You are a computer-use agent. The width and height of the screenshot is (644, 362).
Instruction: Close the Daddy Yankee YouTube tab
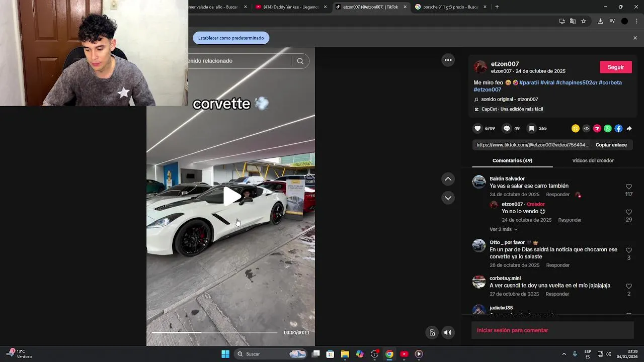[325, 7]
